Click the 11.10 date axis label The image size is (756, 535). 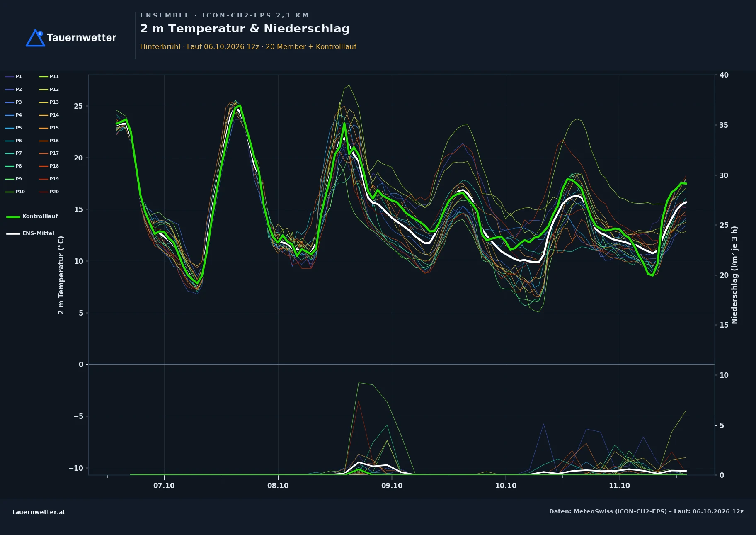click(x=619, y=486)
